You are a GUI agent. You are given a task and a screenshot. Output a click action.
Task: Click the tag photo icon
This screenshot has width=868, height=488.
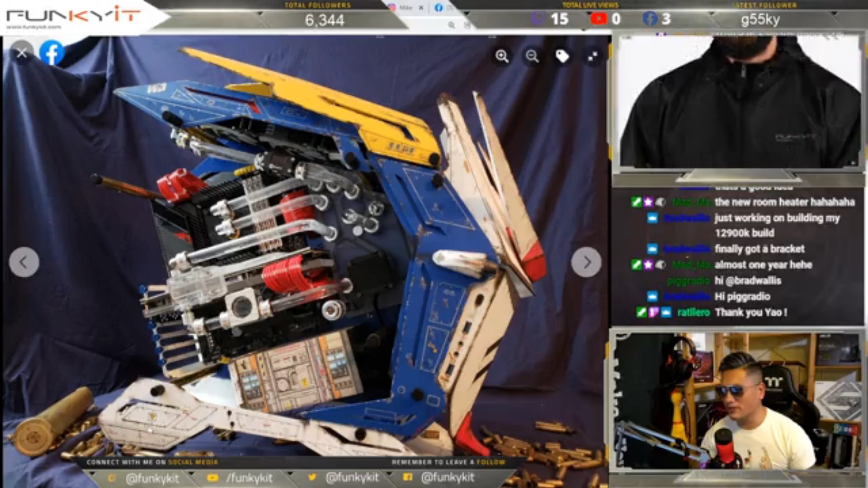(562, 56)
